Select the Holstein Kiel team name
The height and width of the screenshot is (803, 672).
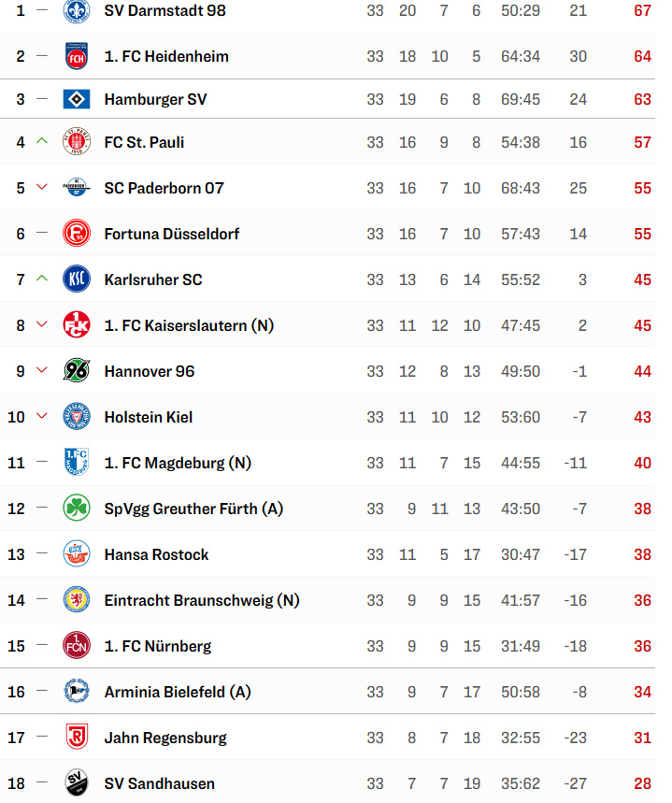pyautogui.click(x=149, y=417)
